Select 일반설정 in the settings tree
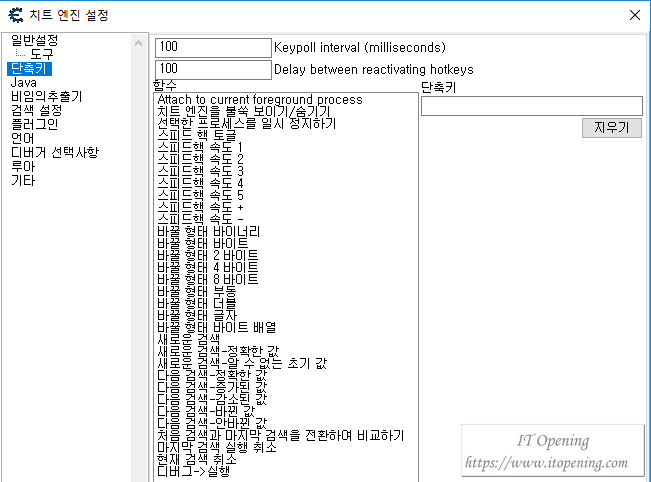 point(34,40)
